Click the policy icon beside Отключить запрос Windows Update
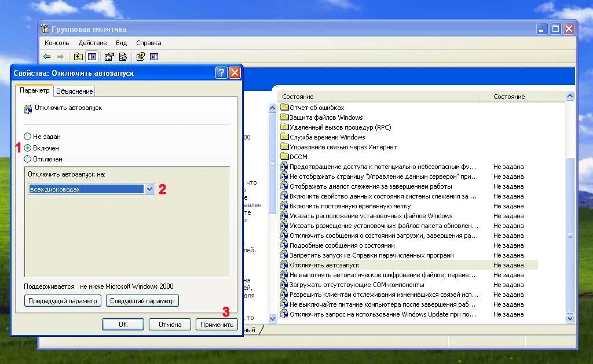The height and width of the screenshot is (364, 593). click(x=284, y=314)
